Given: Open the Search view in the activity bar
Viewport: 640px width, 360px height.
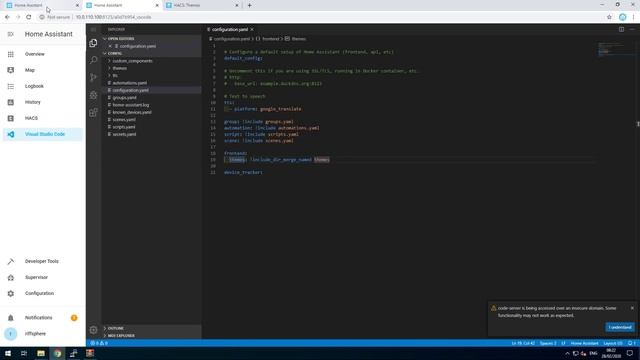Looking at the screenshot, I should pyautogui.click(x=93, y=60).
